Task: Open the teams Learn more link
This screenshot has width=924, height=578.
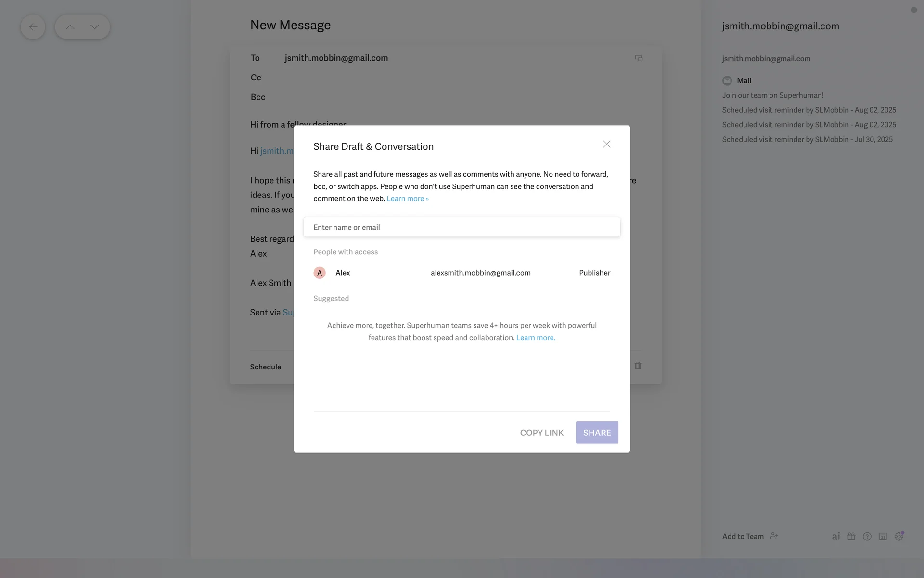Action: point(535,338)
